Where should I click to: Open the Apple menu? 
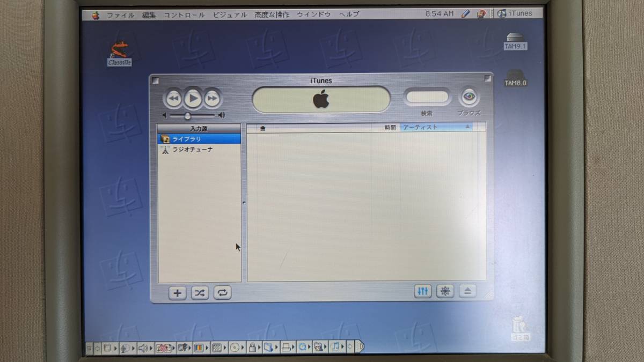click(96, 15)
